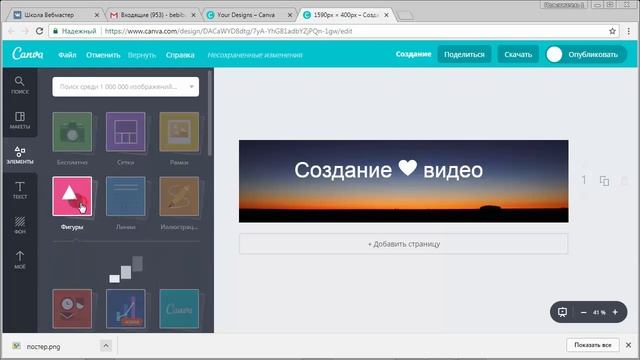Click the elements panel scrollbar

point(210,113)
